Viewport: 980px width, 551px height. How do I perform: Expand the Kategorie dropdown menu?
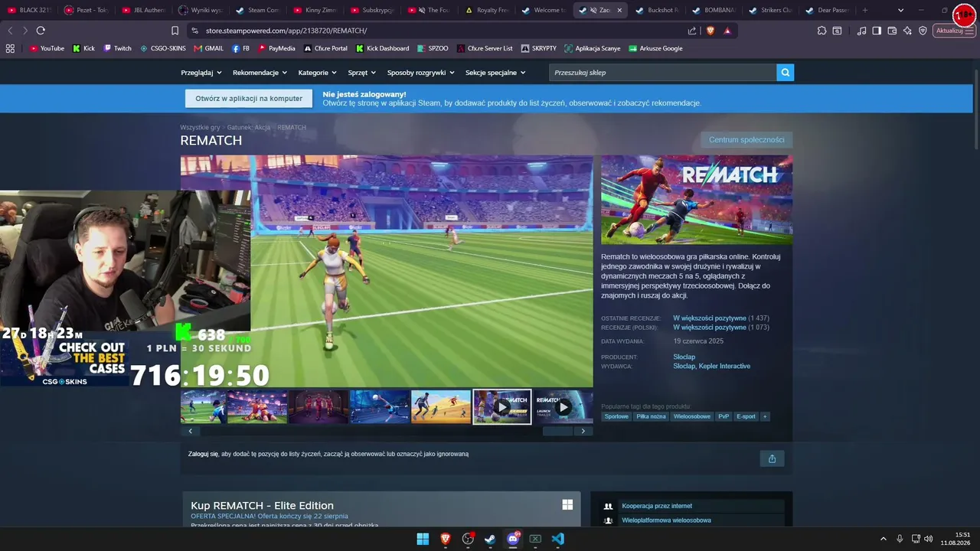pyautogui.click(x=318, y=73)
